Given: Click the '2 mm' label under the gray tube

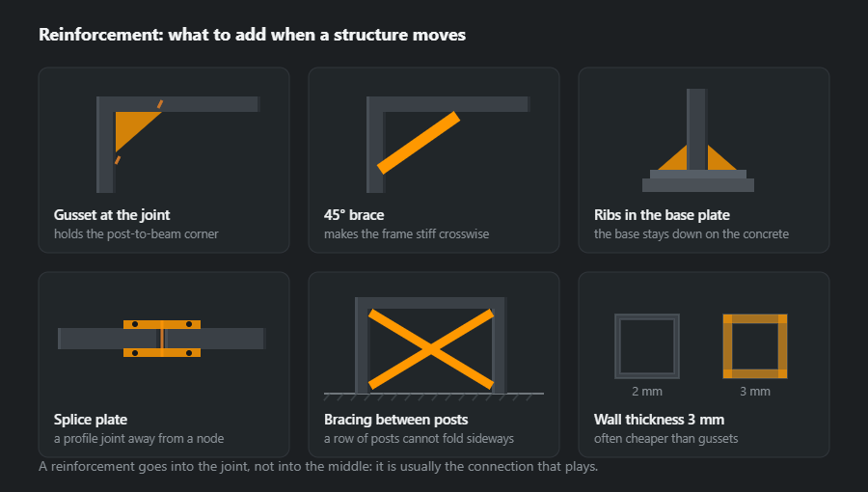Looking at the screenshot, I should 646,392.
